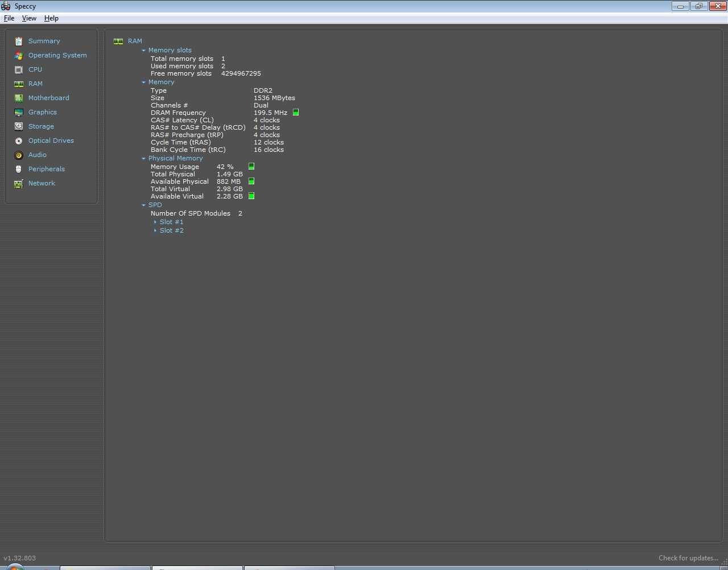The width and height of the screenshot is (728, 570).
Task: Select the Network icon in sidebar
Action: 19,183
